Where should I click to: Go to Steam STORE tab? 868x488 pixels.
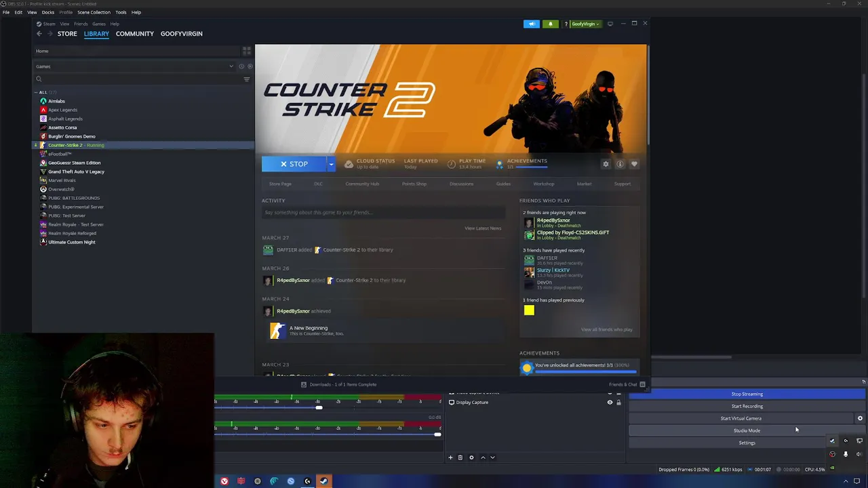[x=67, y=33]
